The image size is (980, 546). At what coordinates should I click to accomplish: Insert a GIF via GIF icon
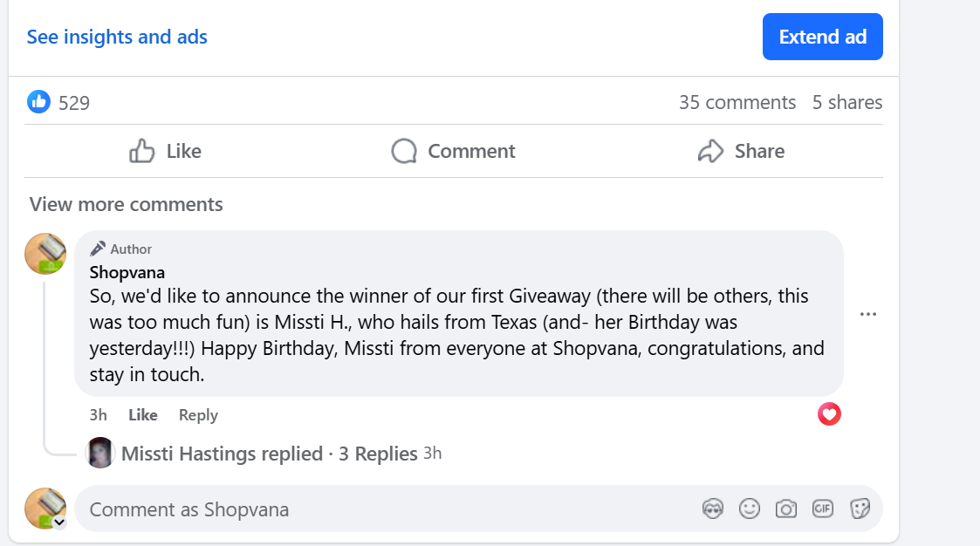[x=823, y=508]
